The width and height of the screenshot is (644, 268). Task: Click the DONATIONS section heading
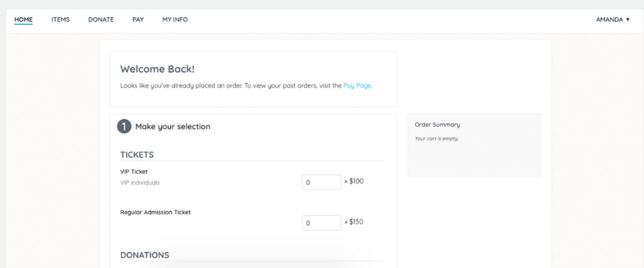click(x=145, y=255)
